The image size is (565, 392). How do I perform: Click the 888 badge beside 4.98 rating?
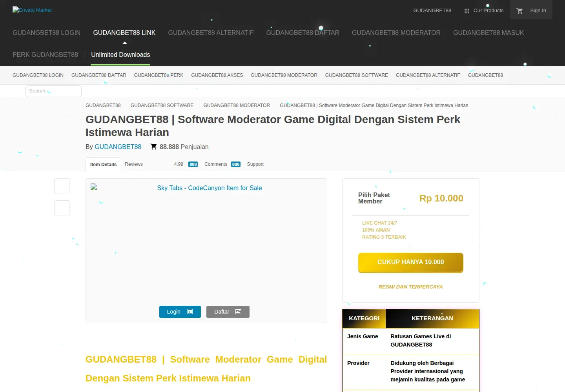(x=193, y=164)
